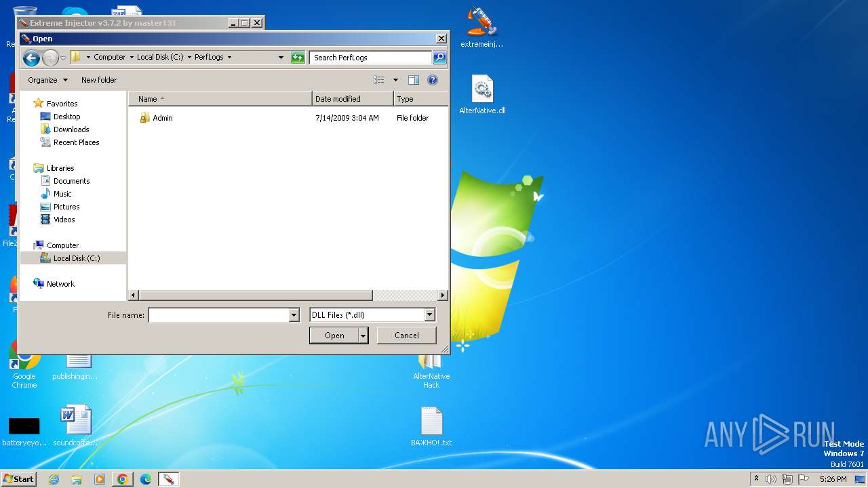This screenshot has width=868, height=488.
Task: Click the search magnifier icon
Action: pos(439,58)
